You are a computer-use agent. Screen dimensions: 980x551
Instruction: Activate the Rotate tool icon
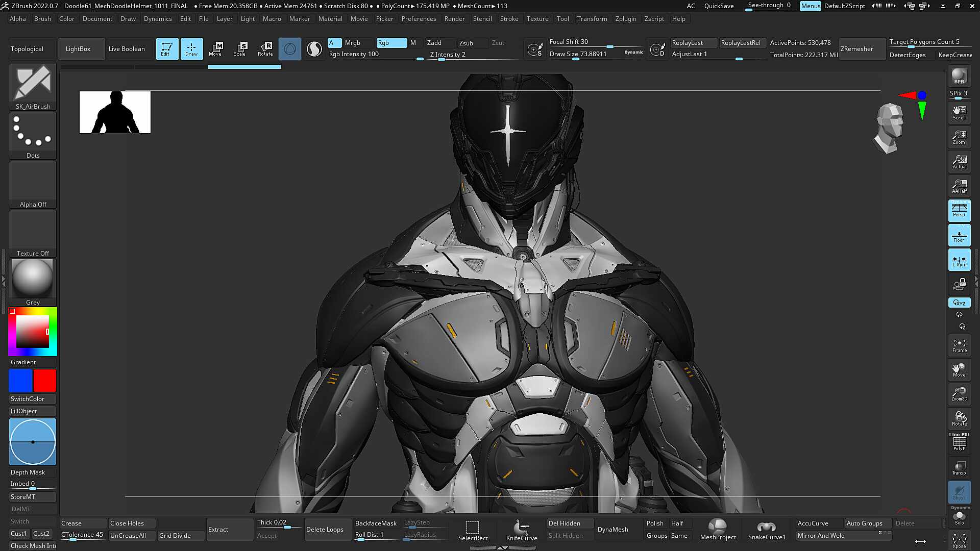pos(265,49)
